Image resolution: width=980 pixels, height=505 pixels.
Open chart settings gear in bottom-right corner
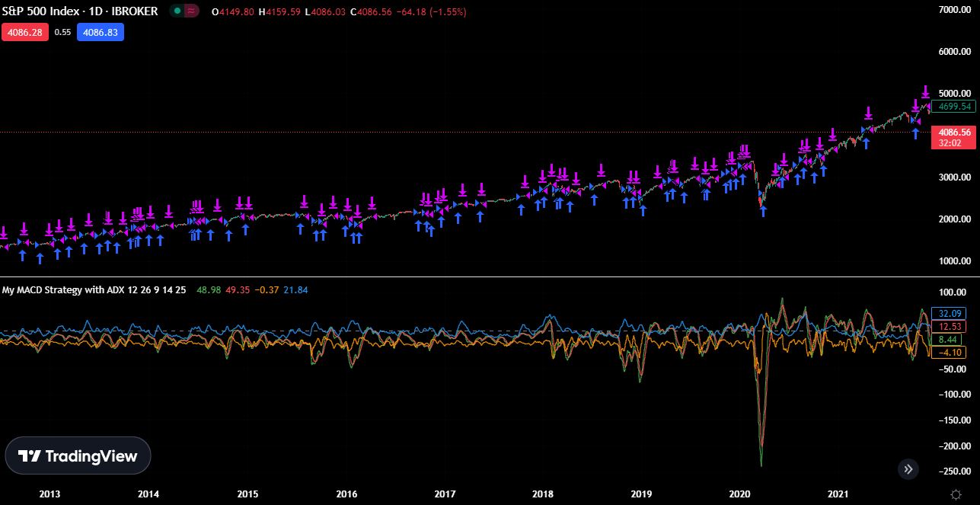tap(956, 494)
